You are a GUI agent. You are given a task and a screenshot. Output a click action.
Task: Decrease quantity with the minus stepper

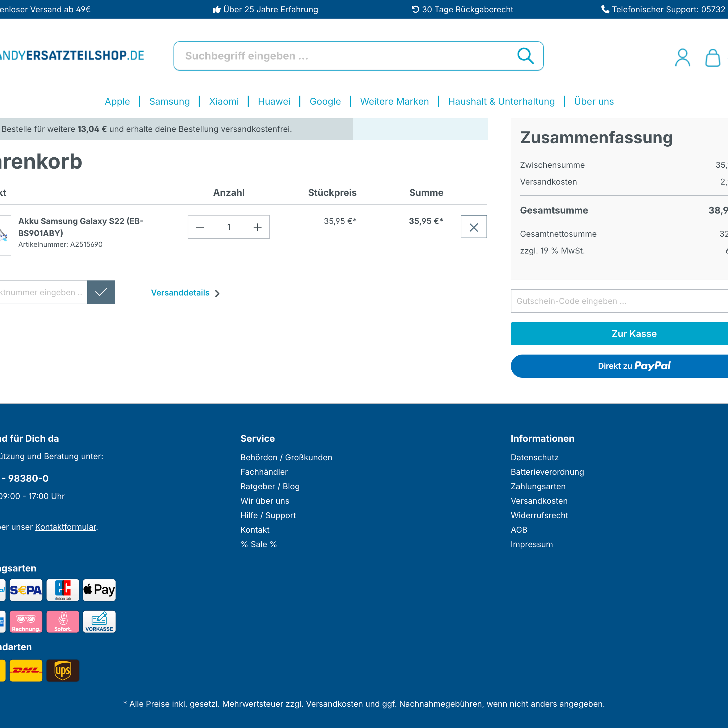tap(200, 227)
